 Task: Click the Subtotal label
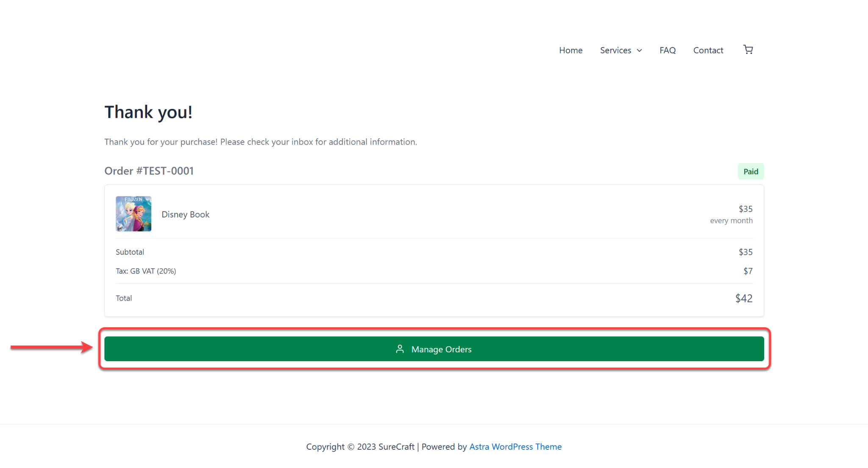130,252
